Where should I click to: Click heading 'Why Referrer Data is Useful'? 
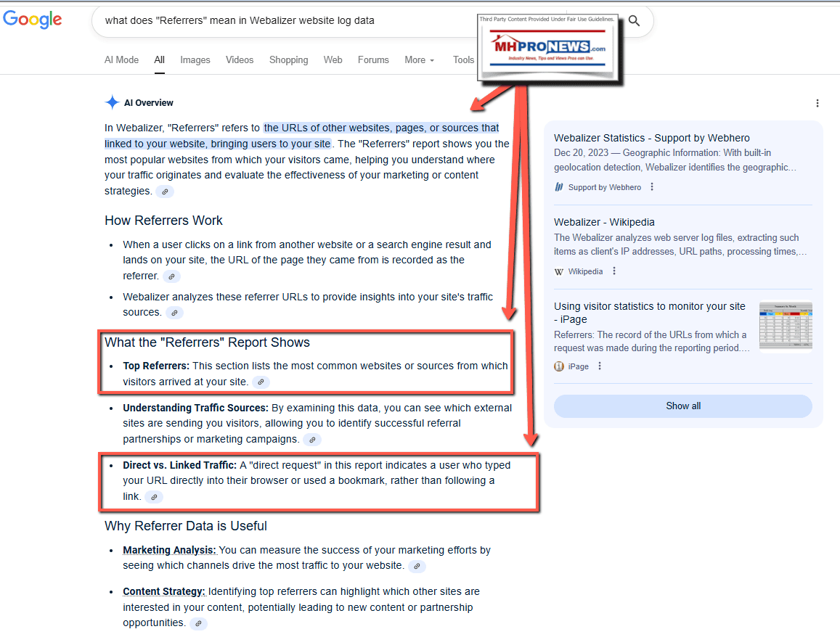[185, 526]
